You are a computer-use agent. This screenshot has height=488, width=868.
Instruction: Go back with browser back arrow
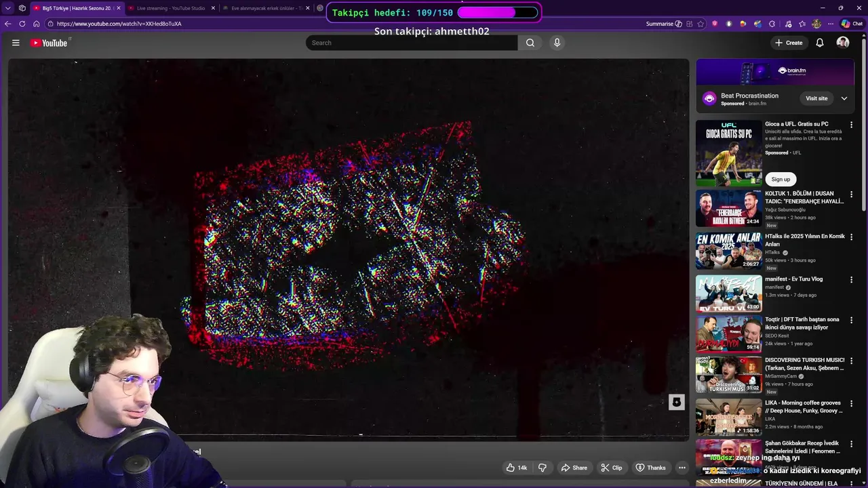pyautogui.click(x=8, y=24)
